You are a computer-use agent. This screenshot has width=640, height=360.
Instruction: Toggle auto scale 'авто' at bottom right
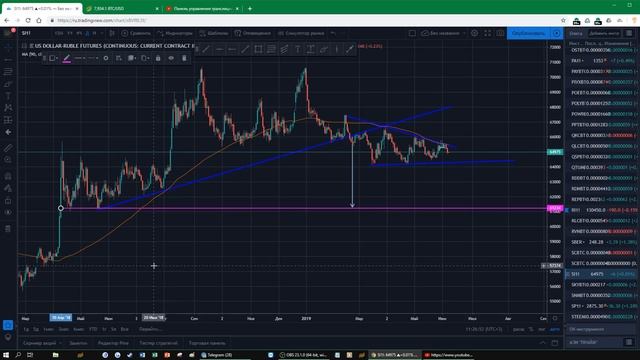(554, 329)
